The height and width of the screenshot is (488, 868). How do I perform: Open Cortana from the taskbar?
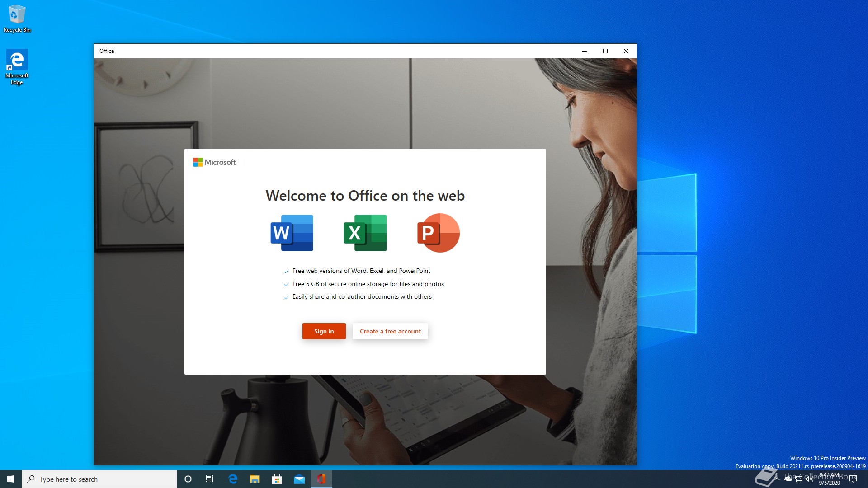point(188,479)
